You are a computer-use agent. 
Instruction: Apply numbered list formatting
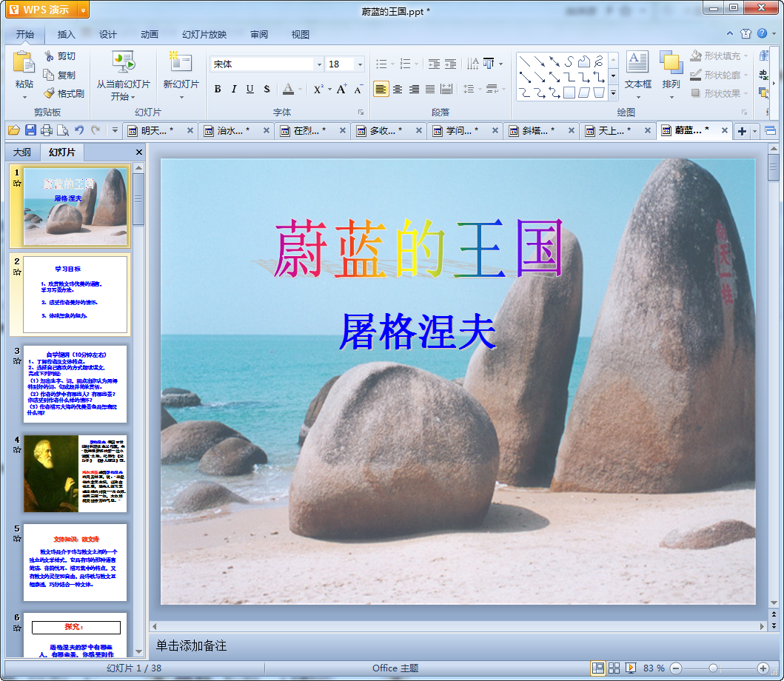tap(406, 64)
